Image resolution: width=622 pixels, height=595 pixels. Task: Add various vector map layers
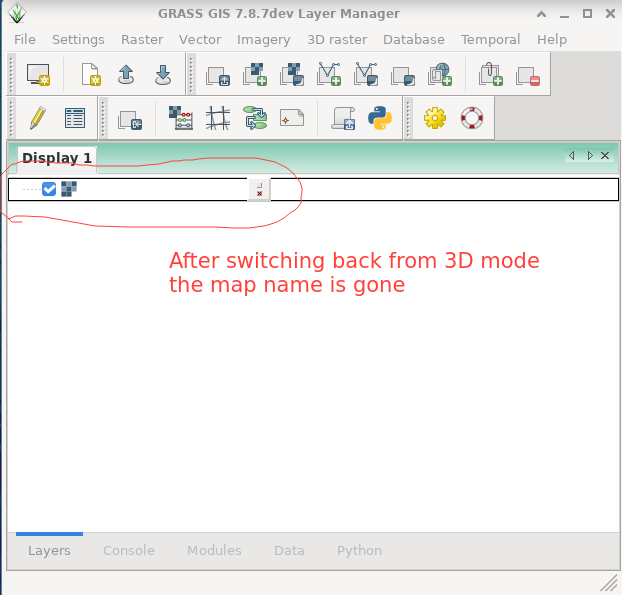[366, 75]
